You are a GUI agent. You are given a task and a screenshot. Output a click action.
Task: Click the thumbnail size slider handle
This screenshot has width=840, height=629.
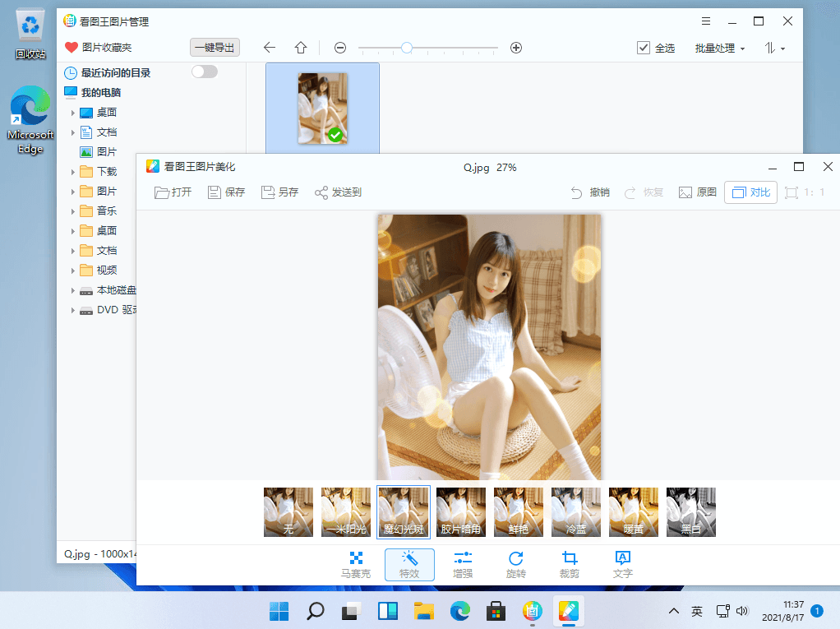coord(407,48)
